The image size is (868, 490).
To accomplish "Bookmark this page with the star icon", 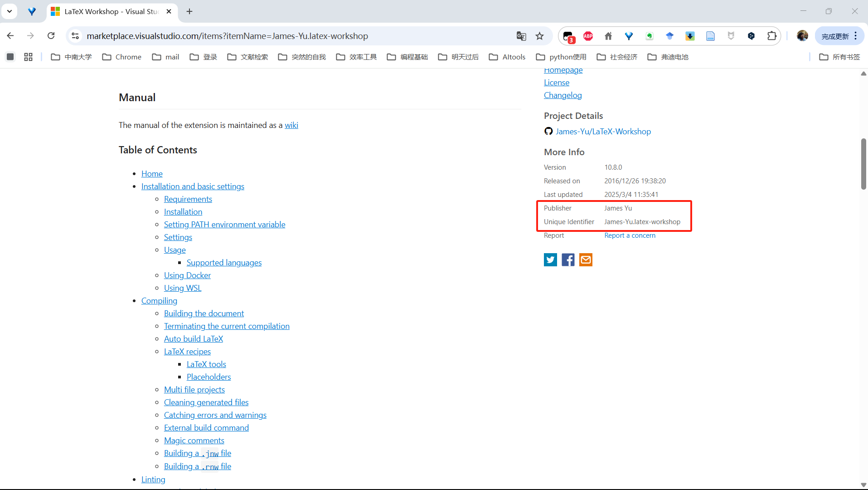I will (x=539, y=36).
